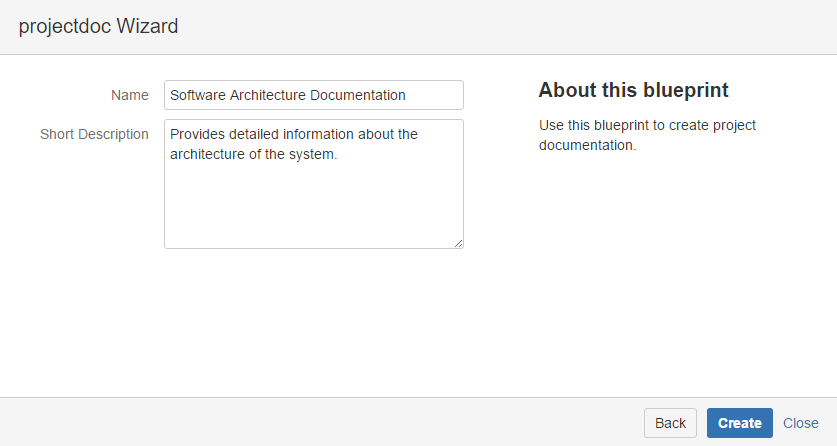This screenshot has height=446, width=837.
Task: Click the blue Create button
Action: (740, 423)
